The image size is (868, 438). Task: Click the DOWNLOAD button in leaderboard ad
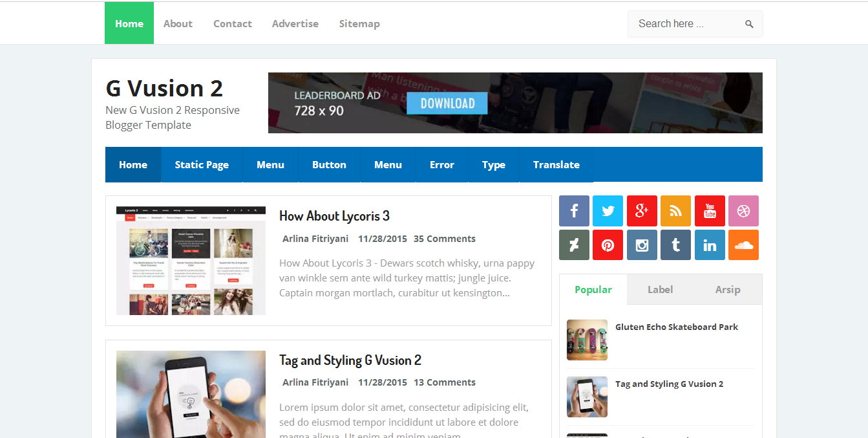click(447, 103)
